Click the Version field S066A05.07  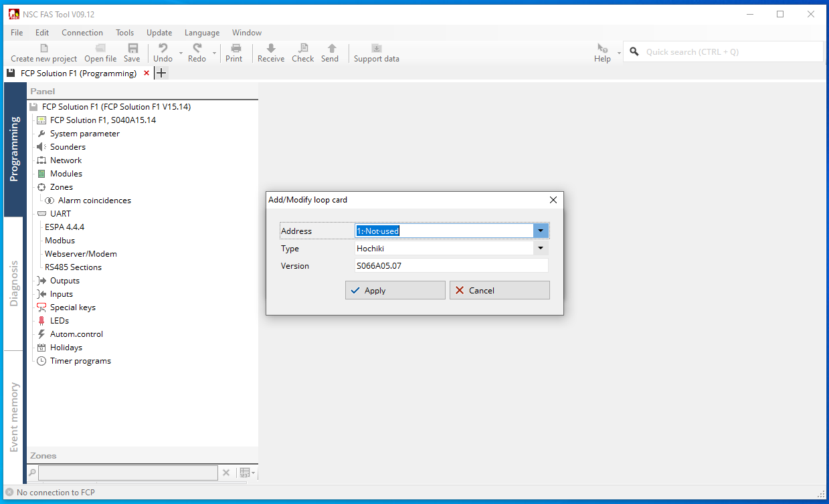click(x=451, y=265)
